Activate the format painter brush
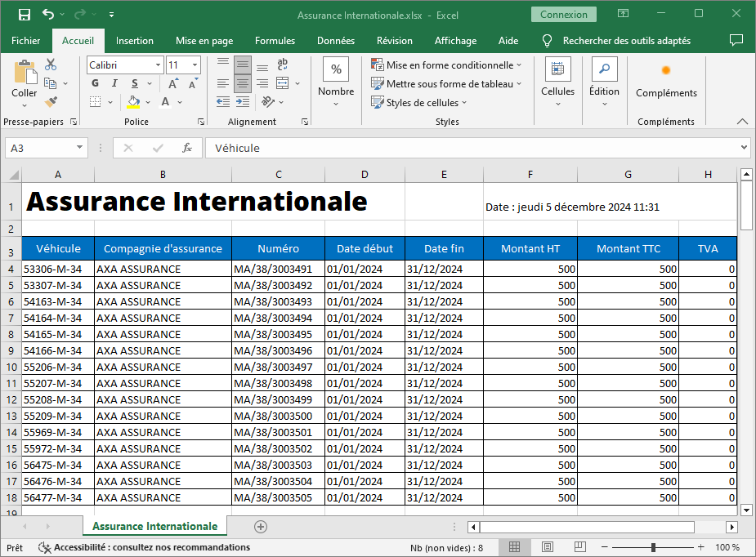Viewport: 756px width, 557px height. pos(51,101)
